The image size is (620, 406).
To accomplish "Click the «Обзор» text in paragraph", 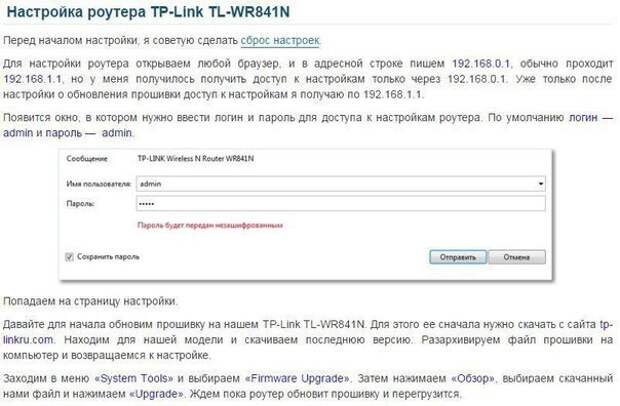I will [473, 378].
